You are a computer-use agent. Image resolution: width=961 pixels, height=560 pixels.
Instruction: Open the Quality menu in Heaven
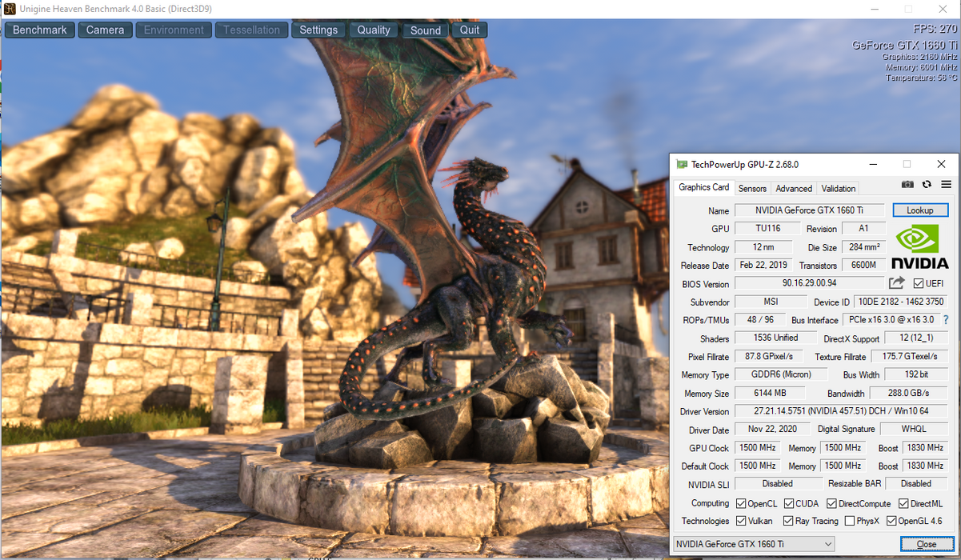click(374, 30)
